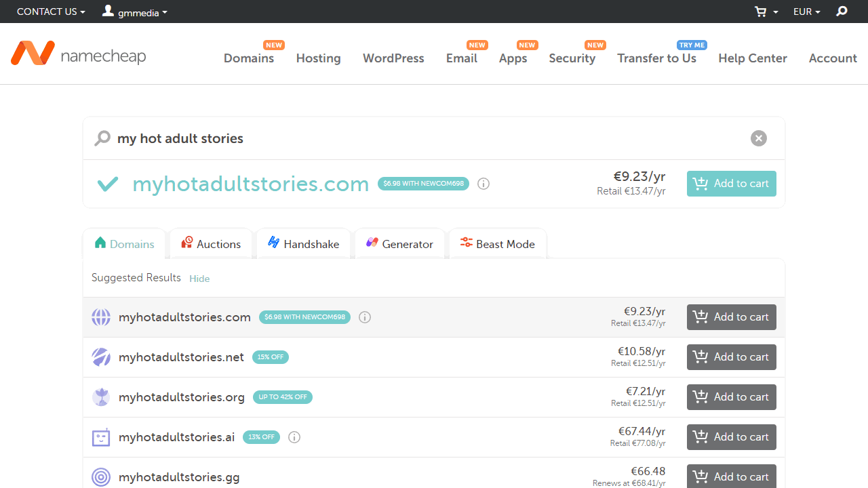Click the €7.21/yr price
This screenshot has height=488, width=868.
pyautogui.click(x=646, y=391)
